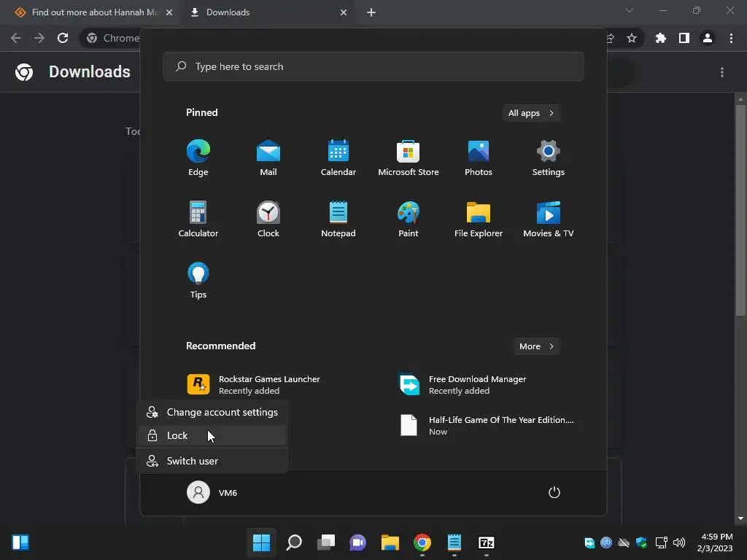Click the Start menu search box
747x560 pixels.
coord(373,66)
